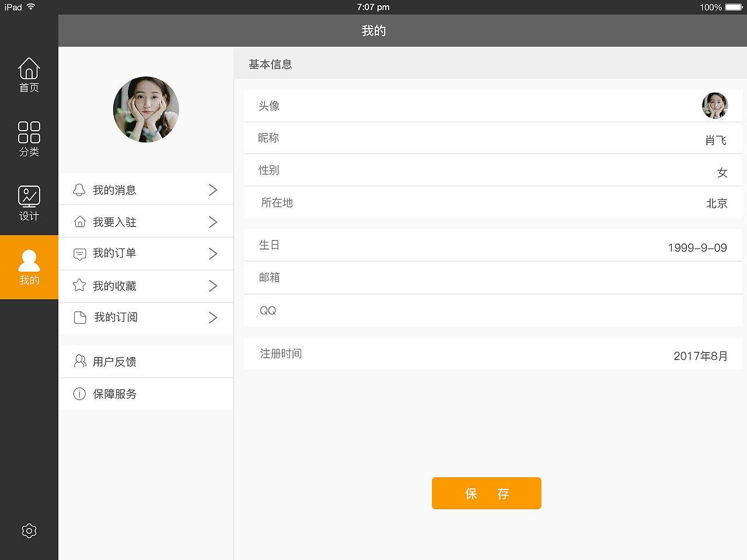The height and width of the screenshot is (560, 747).
Task: Tap the battery indicator in status bar
Action: pyautogui.click(x=734, y=7)
